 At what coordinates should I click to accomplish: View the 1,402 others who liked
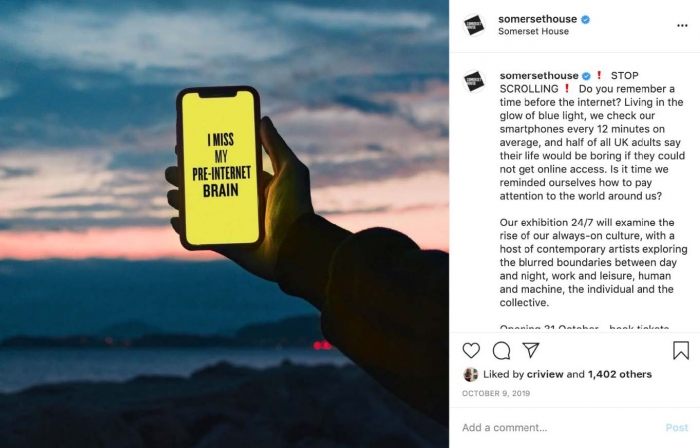620,374
